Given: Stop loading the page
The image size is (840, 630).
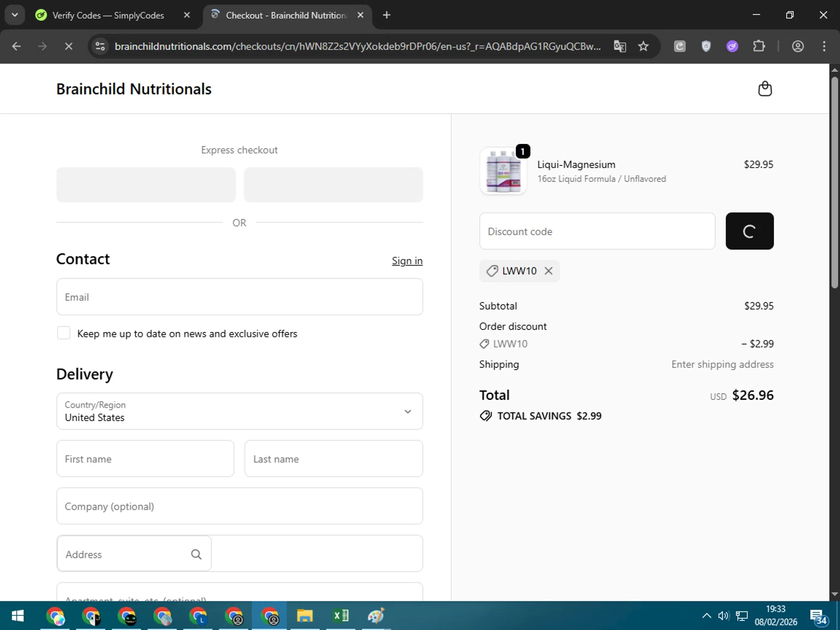Looking at the screenshot, I should (69, 46).
